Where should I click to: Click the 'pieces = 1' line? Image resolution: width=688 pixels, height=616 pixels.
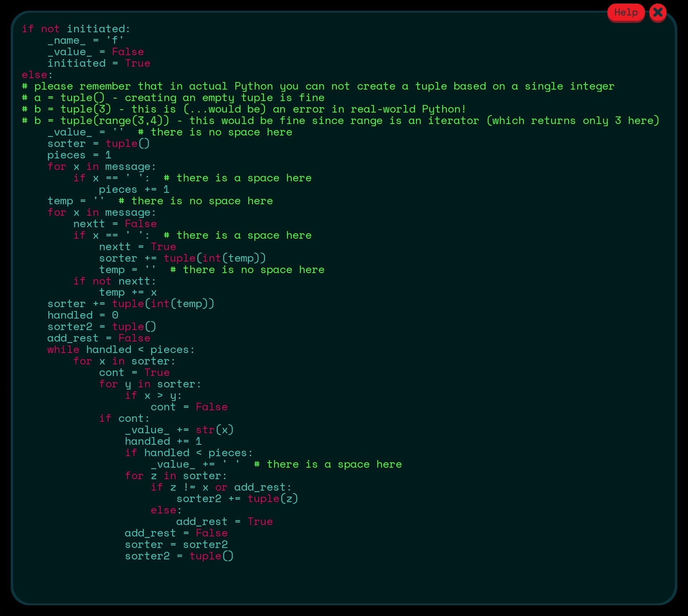point(79,155)
